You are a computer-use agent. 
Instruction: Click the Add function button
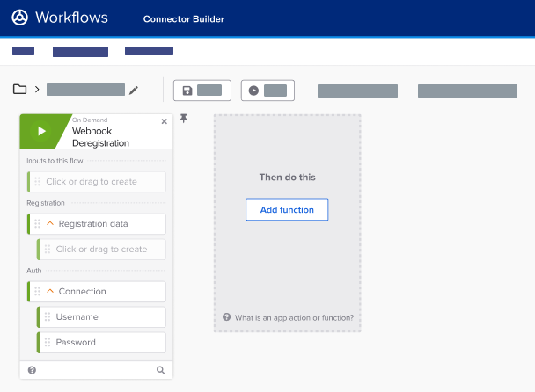[x=286, y=209]
